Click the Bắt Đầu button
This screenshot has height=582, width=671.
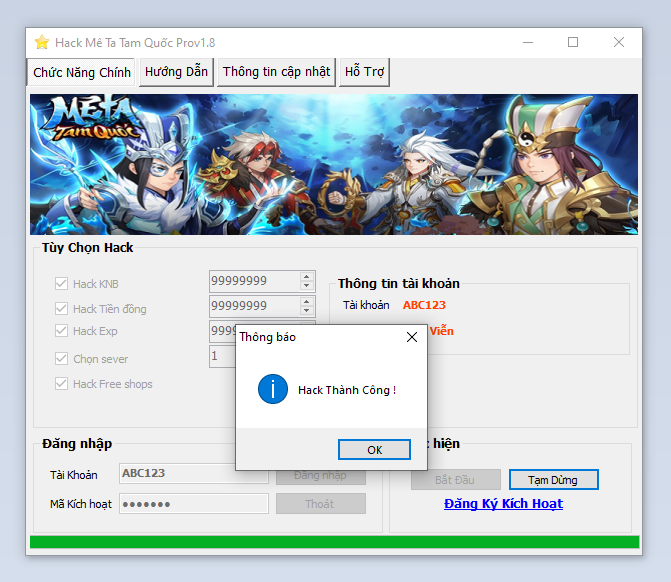(x=456, y=480)
